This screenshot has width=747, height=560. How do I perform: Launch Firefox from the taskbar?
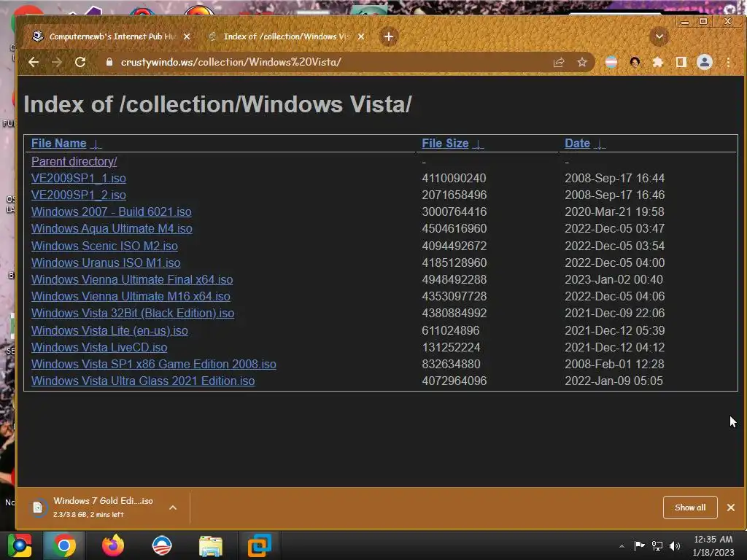click(113, 545)
